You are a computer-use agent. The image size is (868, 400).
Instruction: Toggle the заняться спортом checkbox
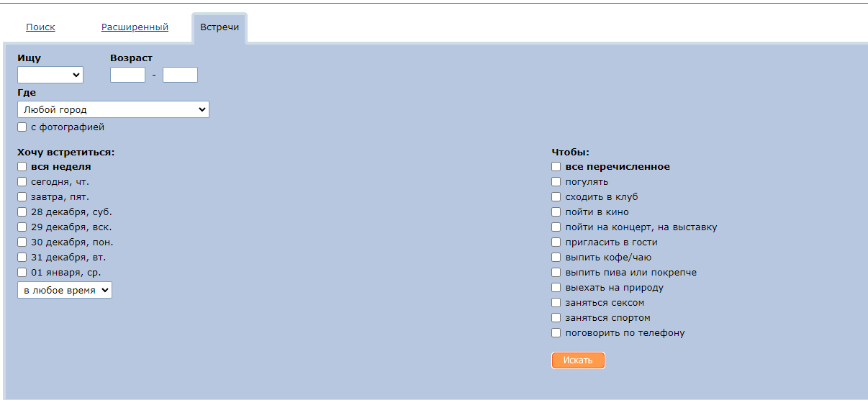556,318
